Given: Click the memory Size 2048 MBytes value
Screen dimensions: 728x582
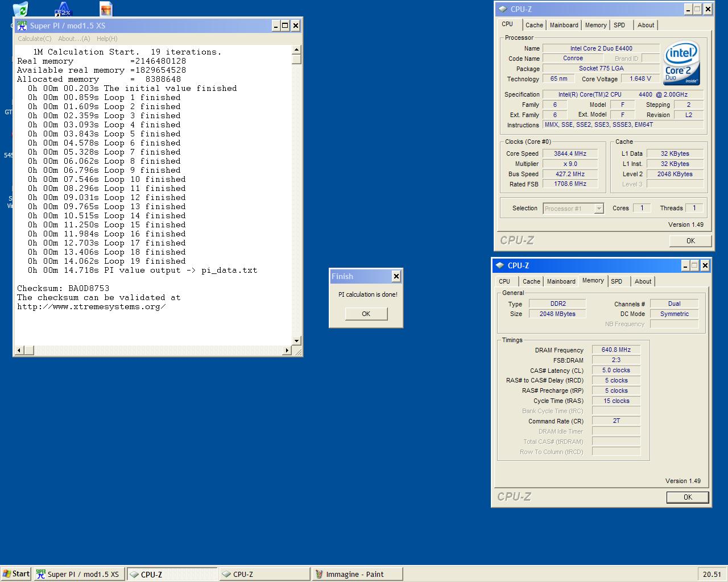Looking at the screenshot, I should click(557, 314).
